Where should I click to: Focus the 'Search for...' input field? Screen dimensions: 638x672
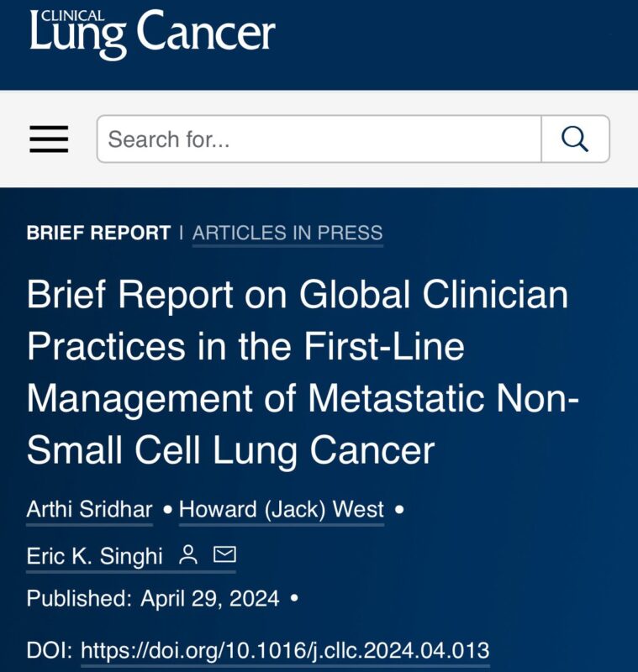tap(319, 139)
